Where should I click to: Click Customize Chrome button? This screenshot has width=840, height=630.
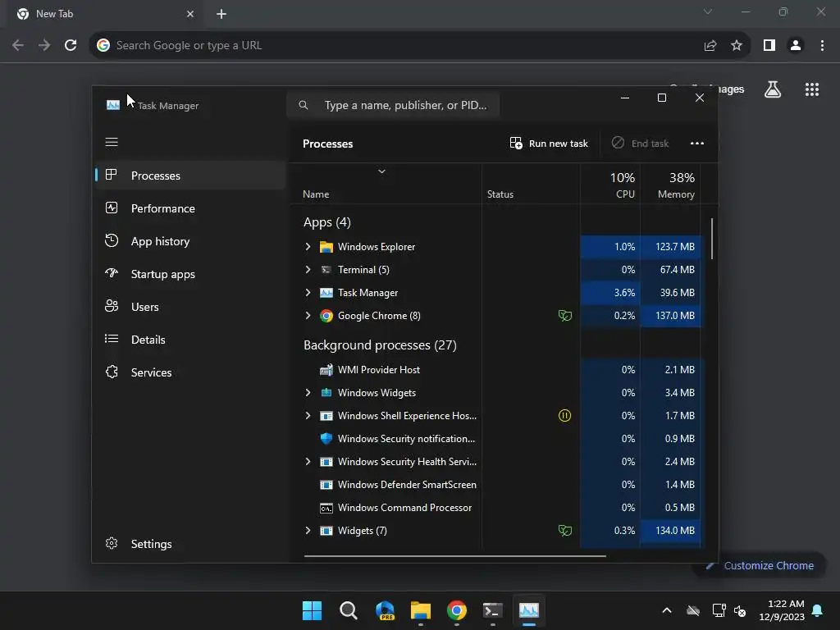coord(759,565)
